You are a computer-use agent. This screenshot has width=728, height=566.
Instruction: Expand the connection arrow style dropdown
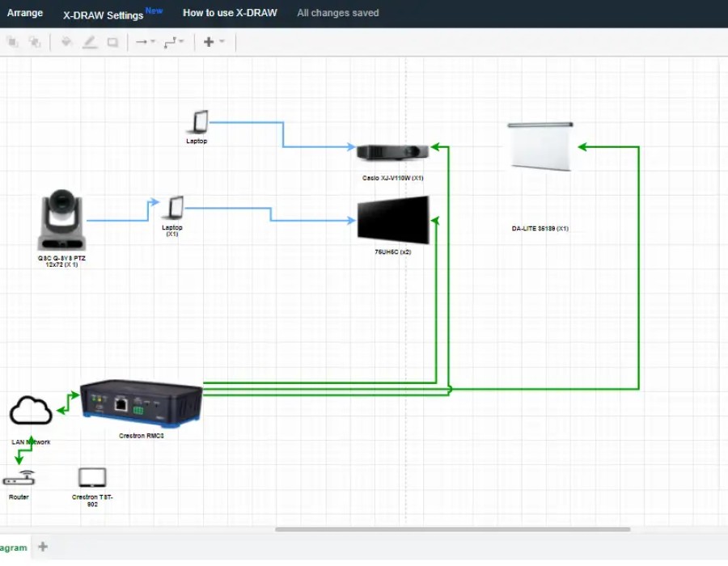[146, 42]
